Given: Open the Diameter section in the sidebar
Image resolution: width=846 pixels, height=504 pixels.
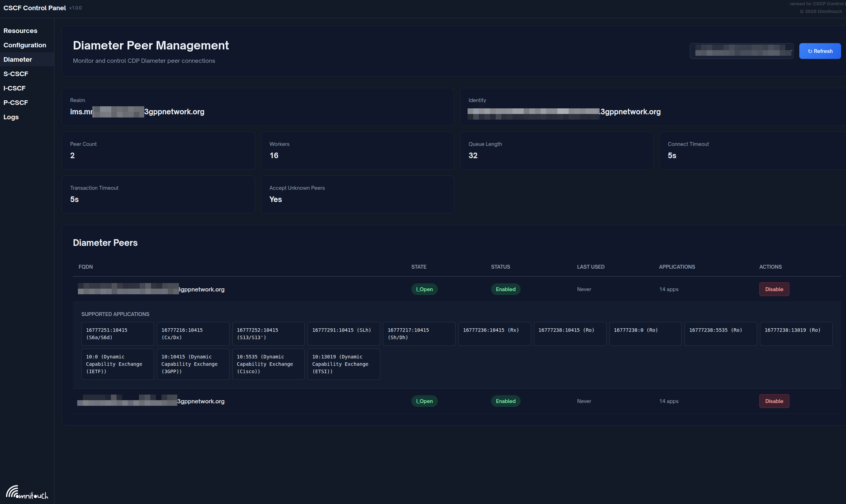Looking at the screenshot, I should 18,59.
